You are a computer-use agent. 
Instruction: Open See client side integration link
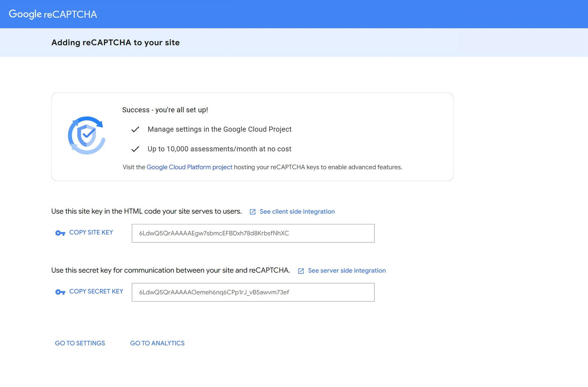(x=297, y=212)
